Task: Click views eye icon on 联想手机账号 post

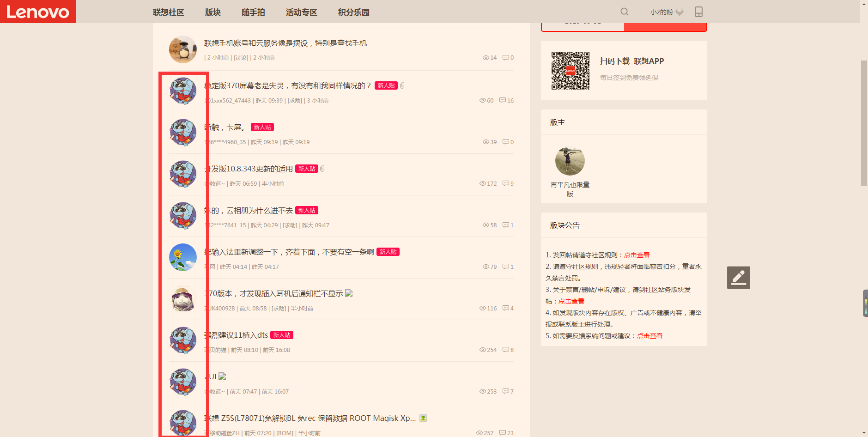Action: point(486,58)
